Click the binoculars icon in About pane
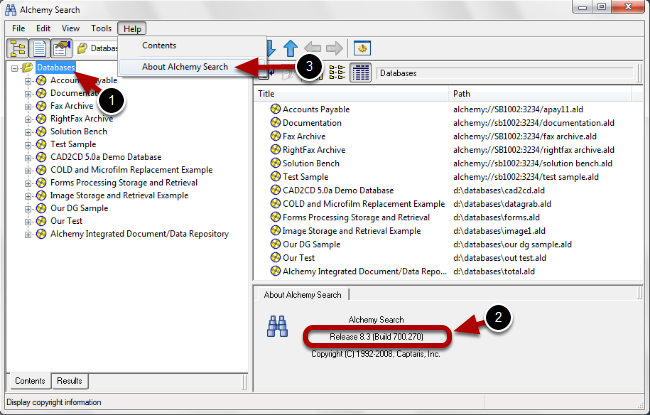This screenshot has height=415, width=650. (277, 326)
